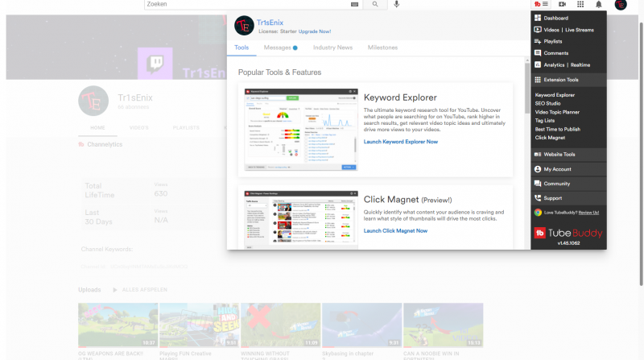
Task: Click Launch Keyword Explorer Now link
Action: pos(401,142)
